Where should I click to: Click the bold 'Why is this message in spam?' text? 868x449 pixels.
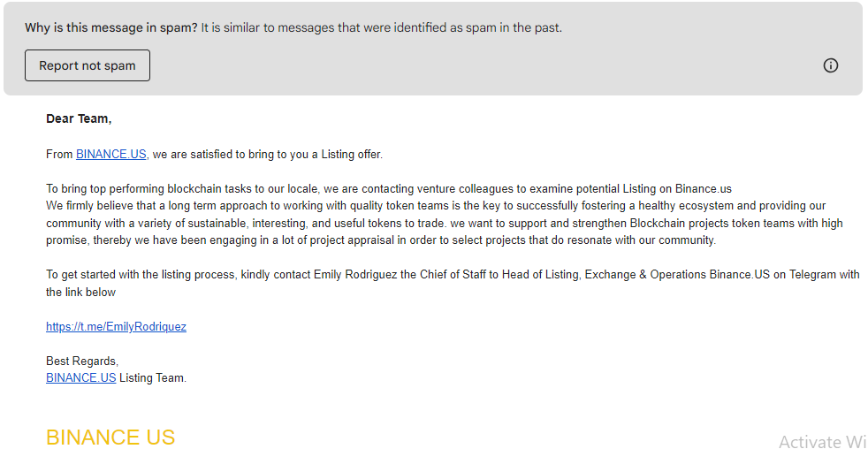[110, 27]
